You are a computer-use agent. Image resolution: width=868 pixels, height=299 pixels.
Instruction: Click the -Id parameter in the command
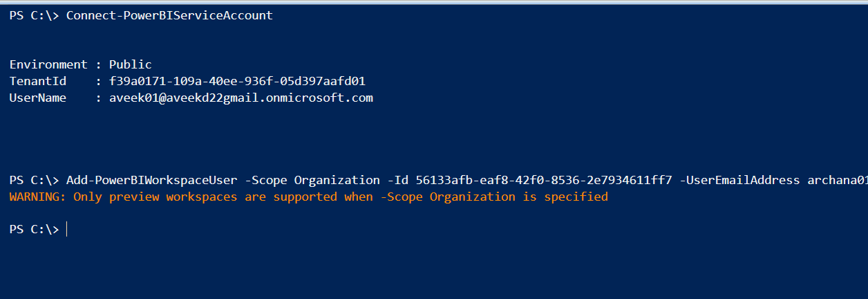click(397, 180)
